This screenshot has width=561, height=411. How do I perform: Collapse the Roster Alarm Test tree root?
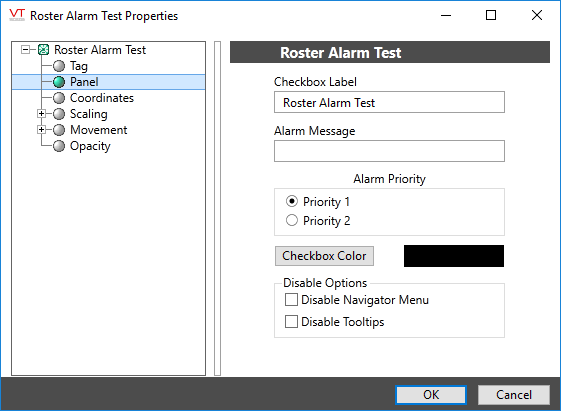click(x=25, y=50)
